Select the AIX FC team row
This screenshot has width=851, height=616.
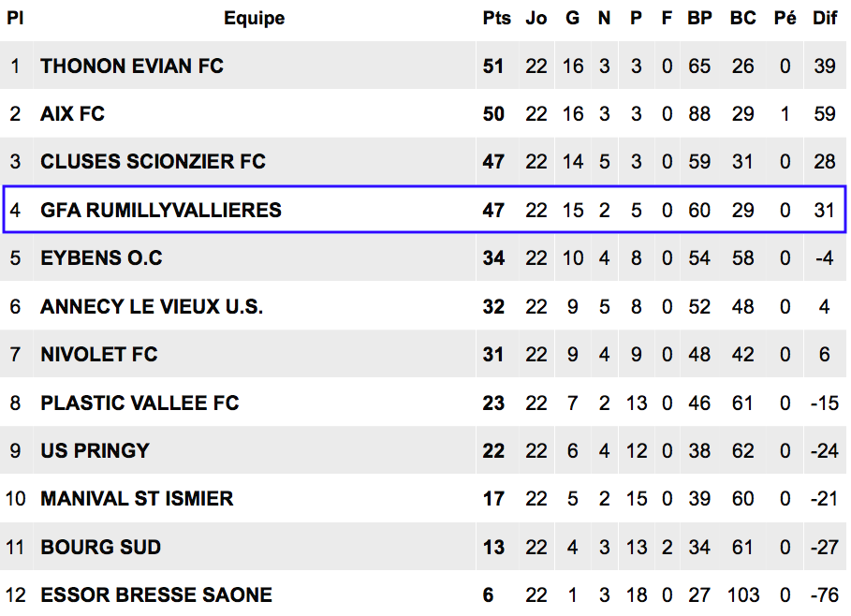tap(423, 113)
